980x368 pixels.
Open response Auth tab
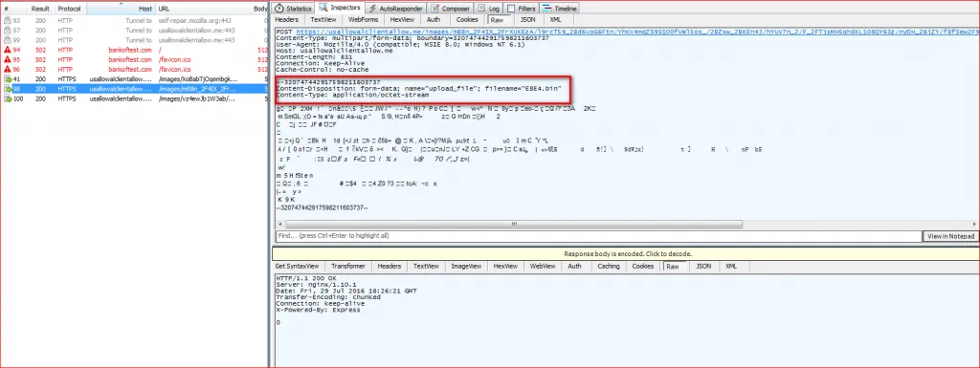click(574, 267)
